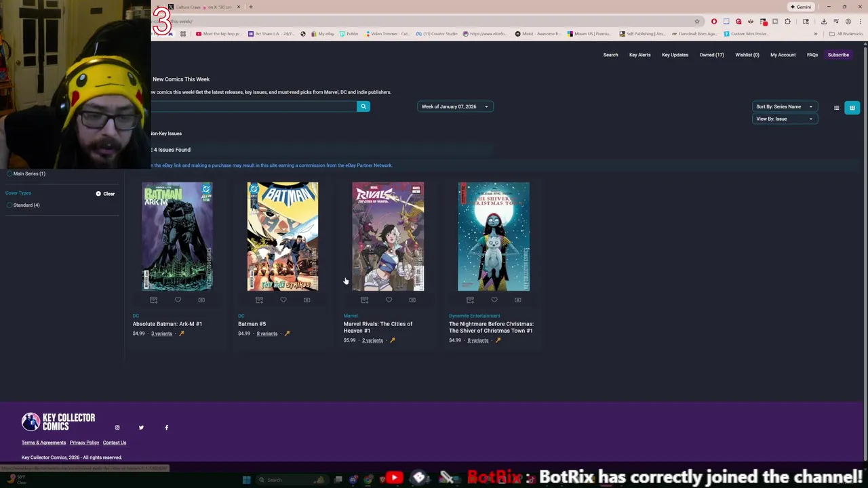Open My Account page
868x488 pixels.
[x=783, y=55]
